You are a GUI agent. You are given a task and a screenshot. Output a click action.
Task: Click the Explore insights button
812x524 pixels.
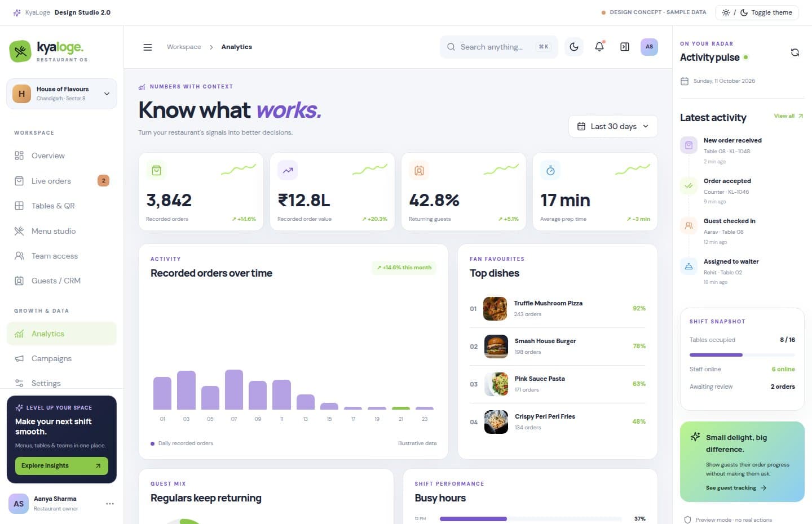pos(61,465)
